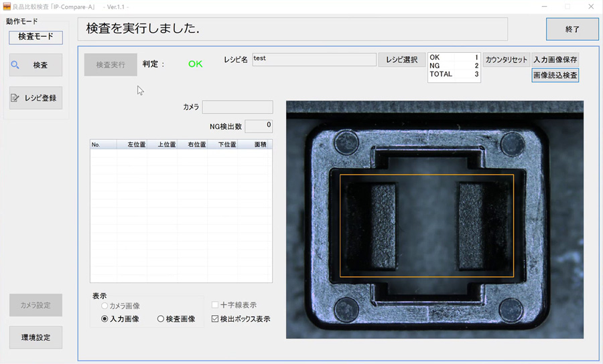Screen dimensions: 603x364
Task: Click the app icon in title bar
Action: click(6, 6)
